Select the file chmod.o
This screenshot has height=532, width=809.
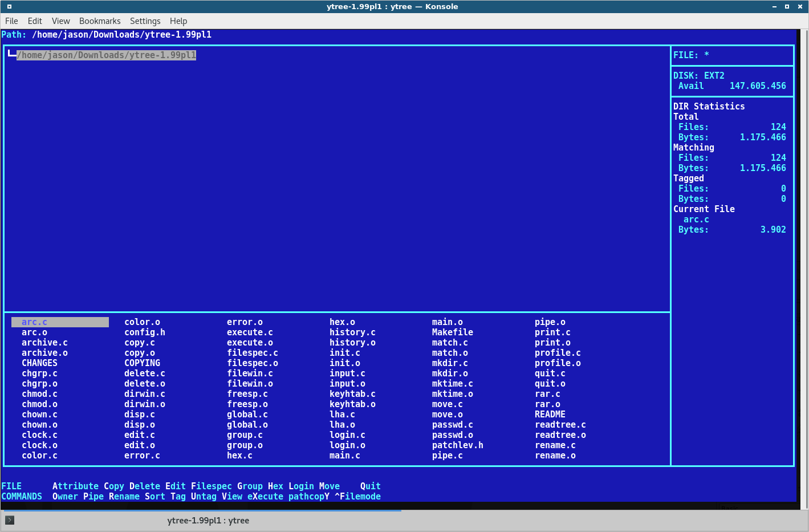40,404
